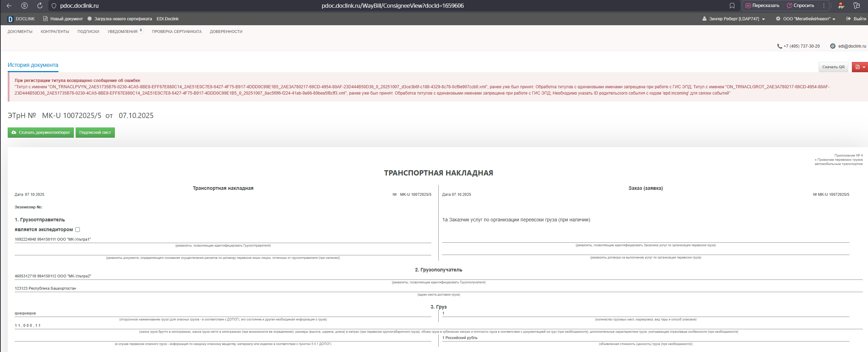Click the phone number +7 (495) 737-30-20
Image resolution: width=868 pixels, height=352 pixels.
click(801, 46)
